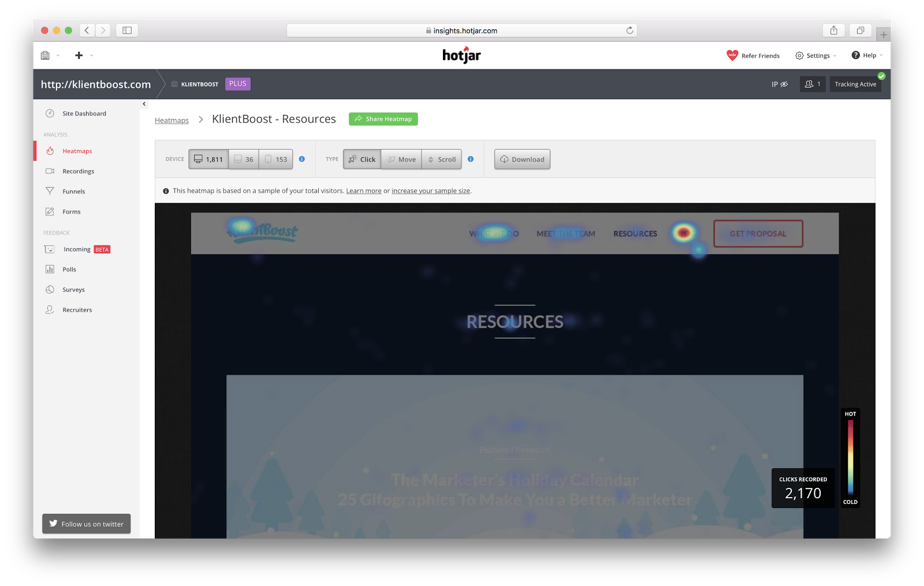This screenshot has height=586, width=924.
Task: Click the GET PROPOSAL button in heatmap
Action: point(758,234)
